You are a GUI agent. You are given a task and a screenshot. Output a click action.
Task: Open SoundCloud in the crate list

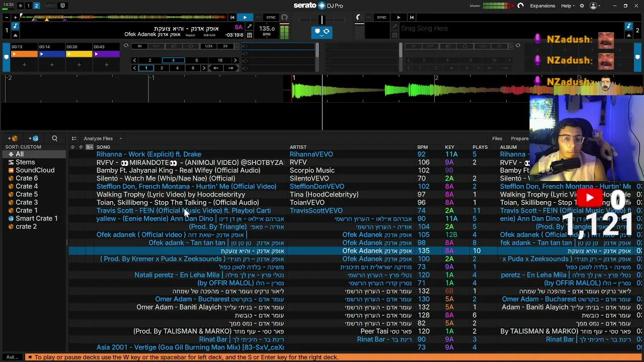35,170
